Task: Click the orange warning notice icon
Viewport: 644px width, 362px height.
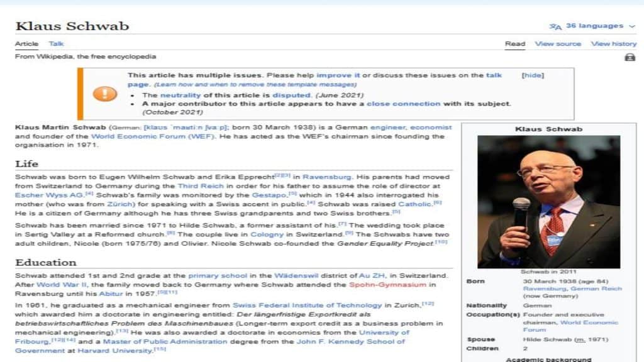Action: [x=104, y=94]
